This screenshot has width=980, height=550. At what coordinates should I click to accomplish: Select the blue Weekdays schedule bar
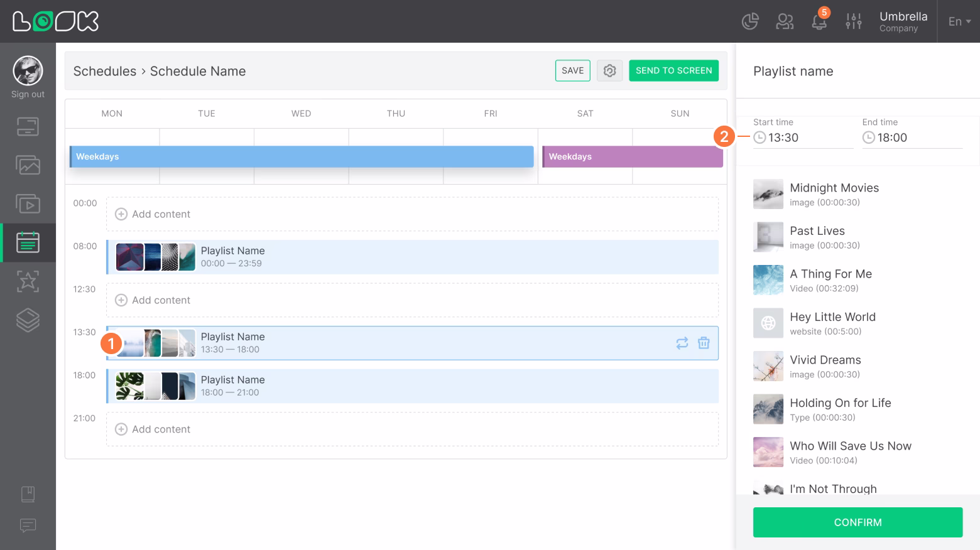pos(302,157)
